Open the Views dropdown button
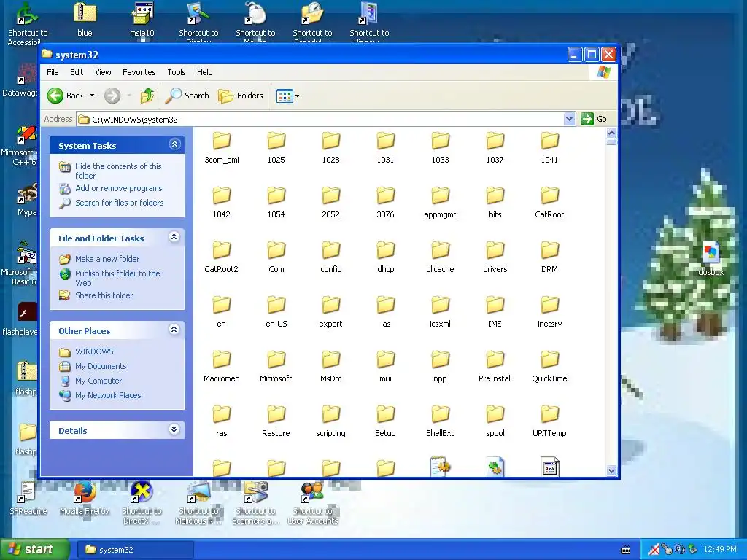This screenshot has height=560, width=747. click(x=287, y=96)
